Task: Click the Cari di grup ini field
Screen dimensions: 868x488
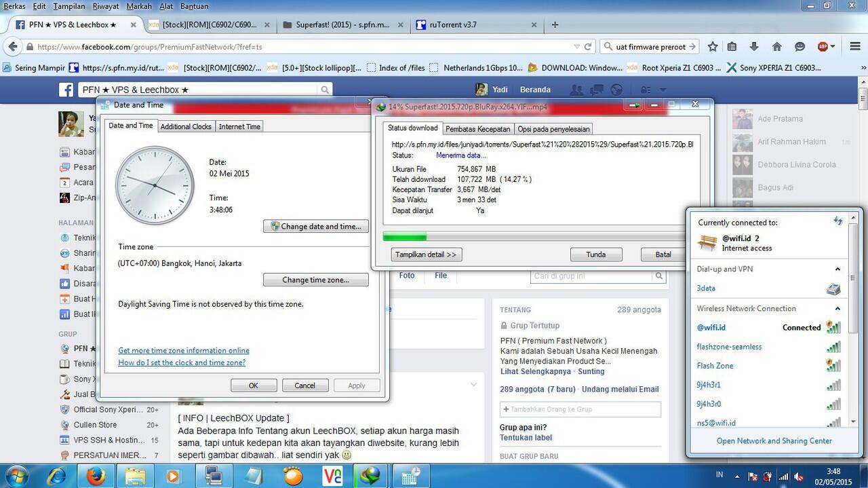Action: click(591, 276)
